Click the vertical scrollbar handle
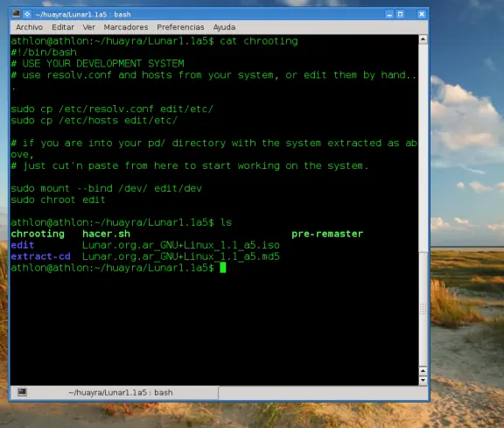Screen dimensions: 504x428 423,309
